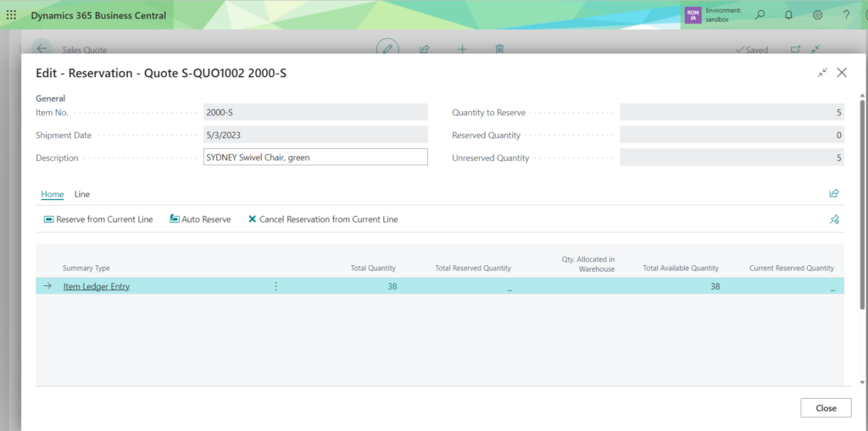Sort by Summary Type column header

86,268
